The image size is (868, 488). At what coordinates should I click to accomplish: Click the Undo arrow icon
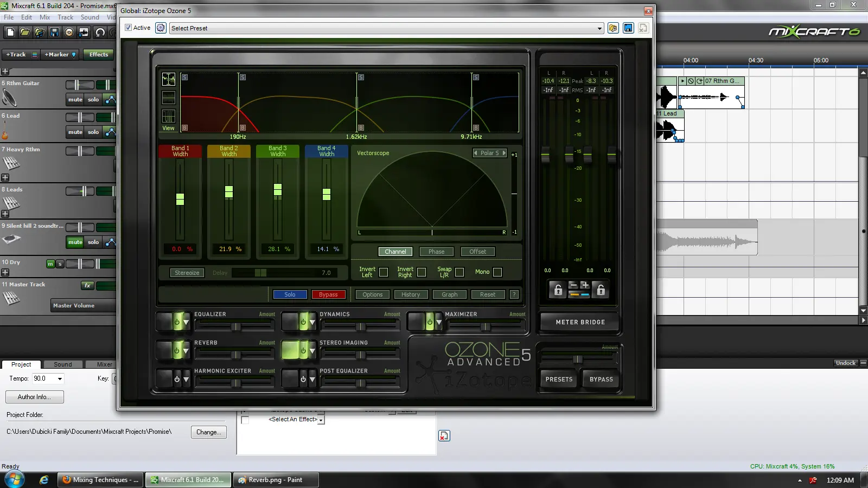point(100,33)
